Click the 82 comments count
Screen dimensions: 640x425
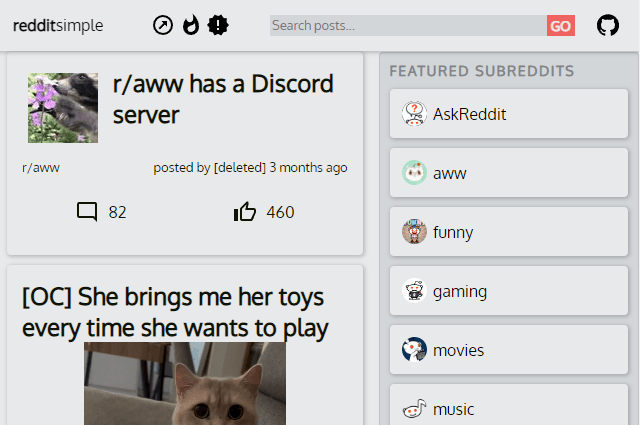(118, 212)
